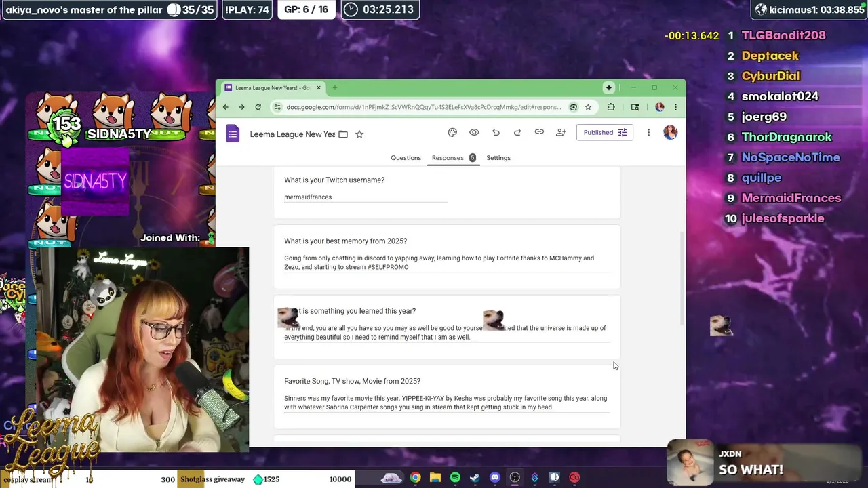Click leaderboard name CyburDial

click(770, 76)
